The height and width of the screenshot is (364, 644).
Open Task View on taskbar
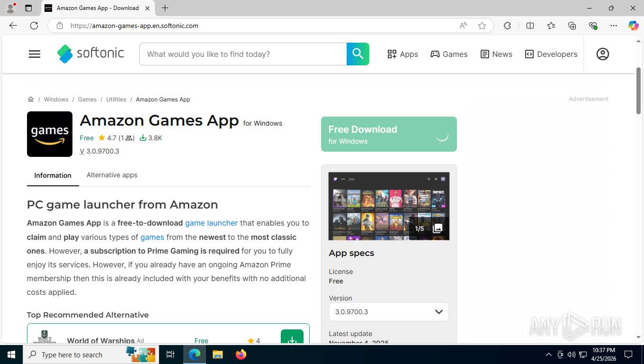(x=170, y=355)
